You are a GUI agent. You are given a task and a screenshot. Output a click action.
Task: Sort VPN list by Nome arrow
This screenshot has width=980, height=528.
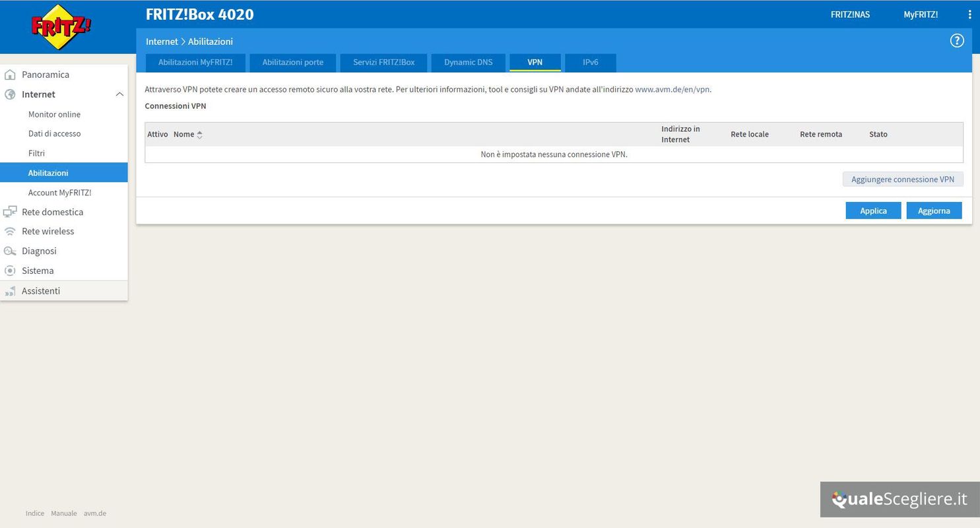tap(199, 135)
